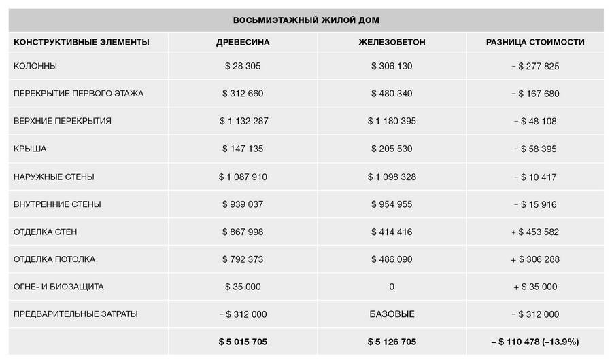Select the "РАЗНИЦА СТОИМОСТИ" column header
This screenshot has width=612, height=364.
[x=535, y=42]
